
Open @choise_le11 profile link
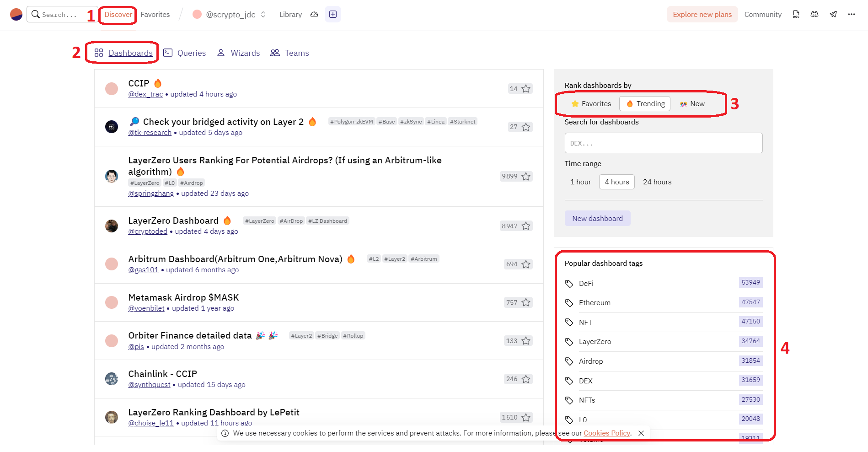(151, 423)
